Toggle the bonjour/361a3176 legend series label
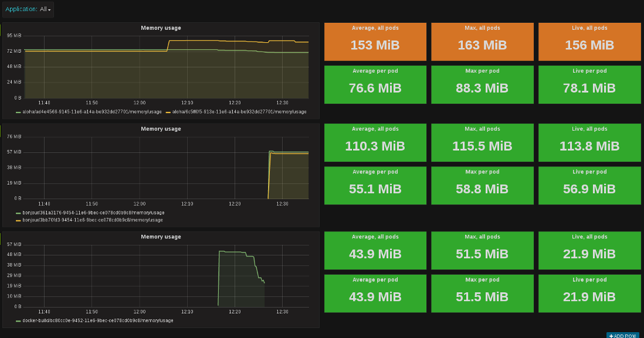Viewport: 644px width, 338px height. click(x=93, y=213)
